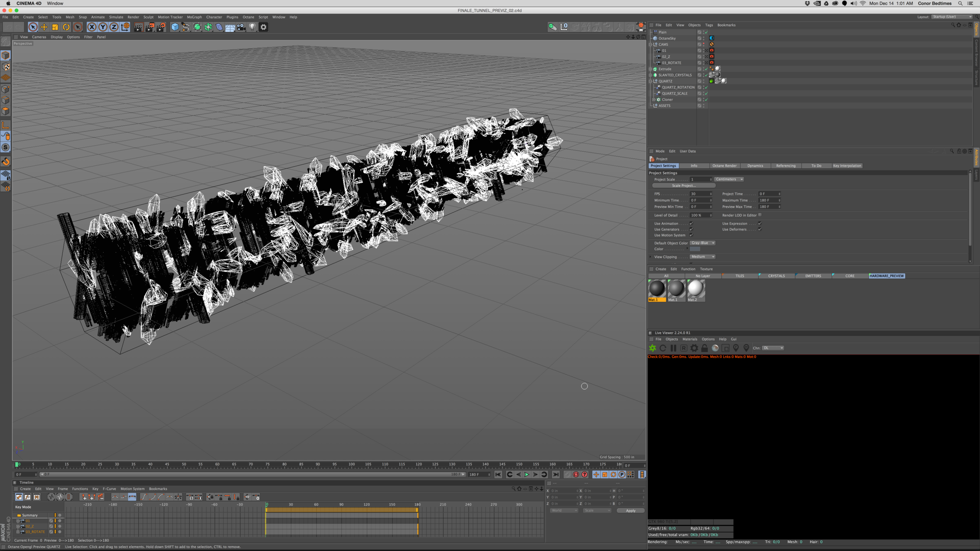Open the Default Object Color dropdown
980x551 pixels.
click(x=702, y=243)
